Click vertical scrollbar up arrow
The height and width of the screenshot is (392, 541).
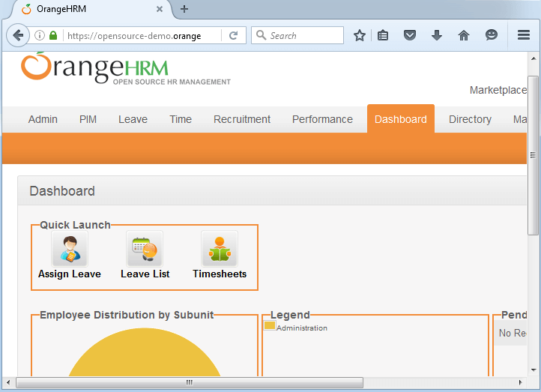click(534, 58)
